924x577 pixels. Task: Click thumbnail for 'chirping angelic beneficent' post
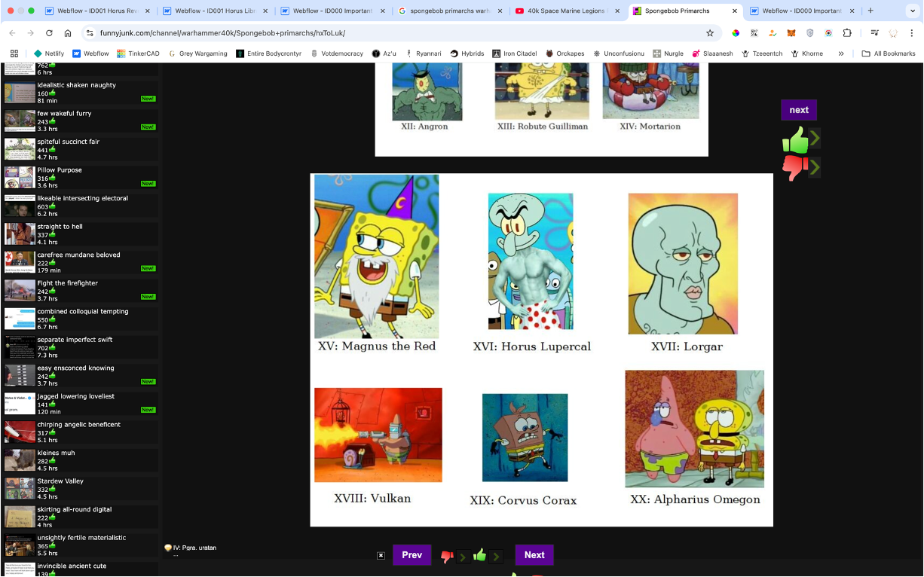click(x=20, y=432)
